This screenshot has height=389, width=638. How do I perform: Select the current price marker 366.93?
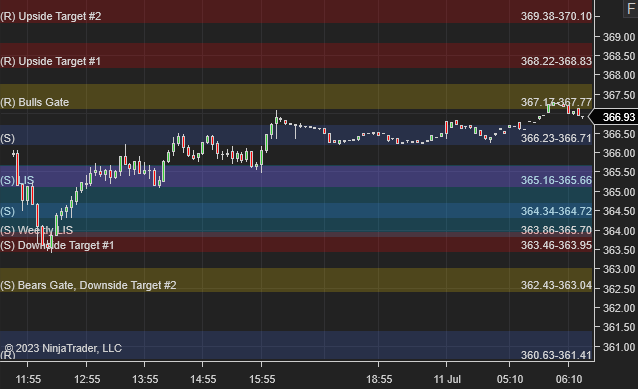614,117
